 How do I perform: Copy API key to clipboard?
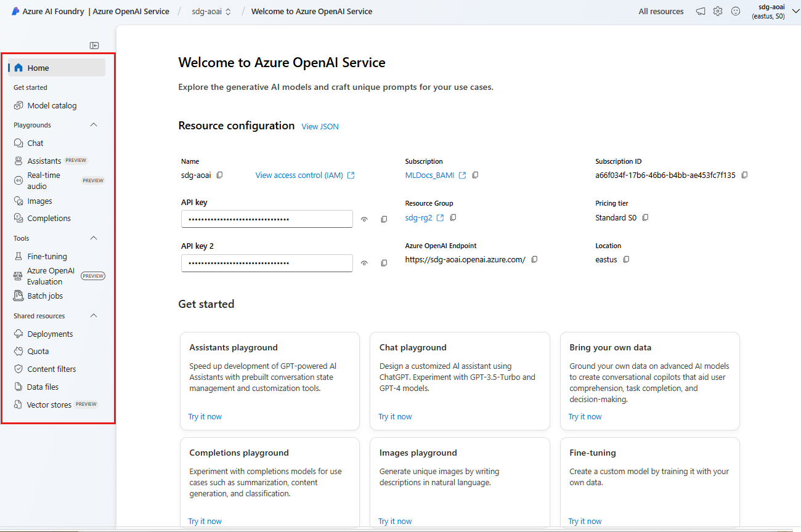[x=384, y=219]
